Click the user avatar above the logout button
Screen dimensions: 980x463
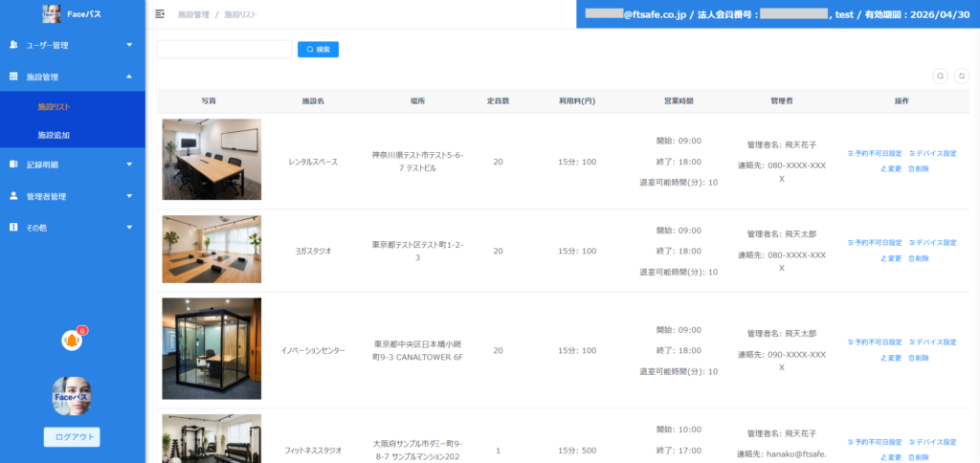tap(72, 396)
